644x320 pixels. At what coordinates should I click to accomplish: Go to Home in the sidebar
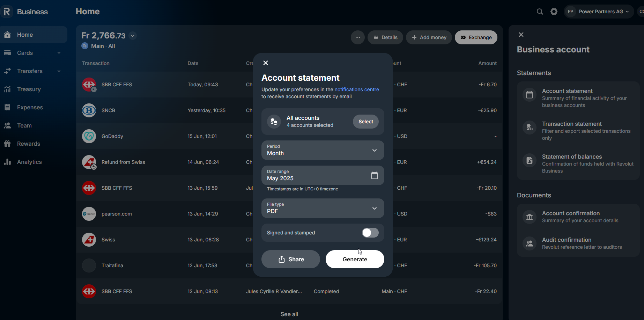click(x=34, y=35)
